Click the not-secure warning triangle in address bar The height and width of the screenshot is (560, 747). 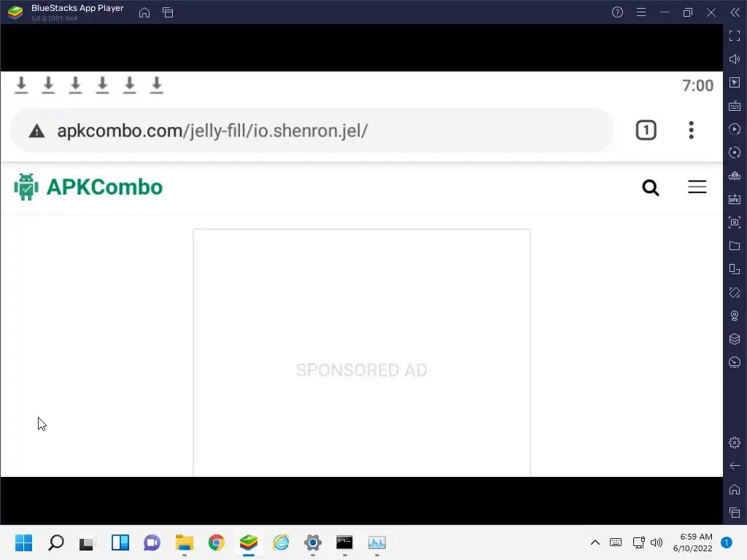pyautogui.click(x=36, y=131)
